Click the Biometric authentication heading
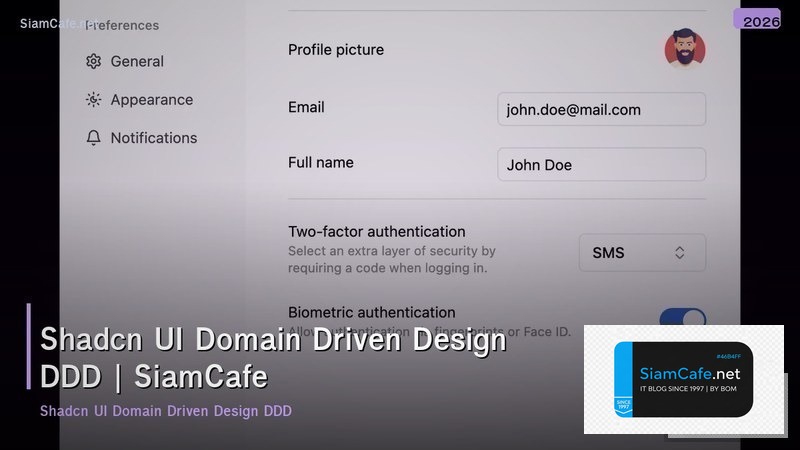The image size is (800, 450). point(371,312)
